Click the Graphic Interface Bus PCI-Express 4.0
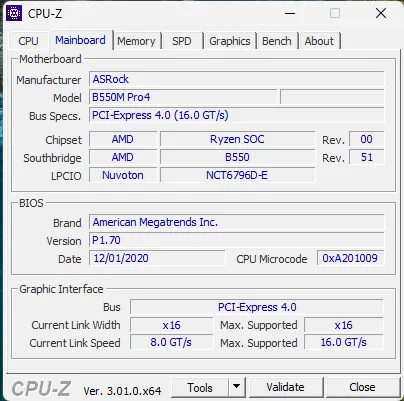Screen dimensions: 404x401 [257, 307]
